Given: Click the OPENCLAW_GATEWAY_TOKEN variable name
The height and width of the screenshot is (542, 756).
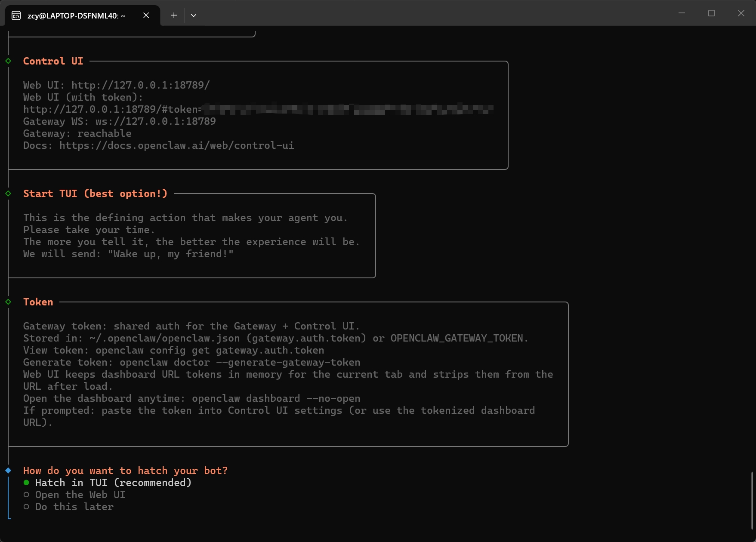Looking at the screenshot, I should [457, 338].
